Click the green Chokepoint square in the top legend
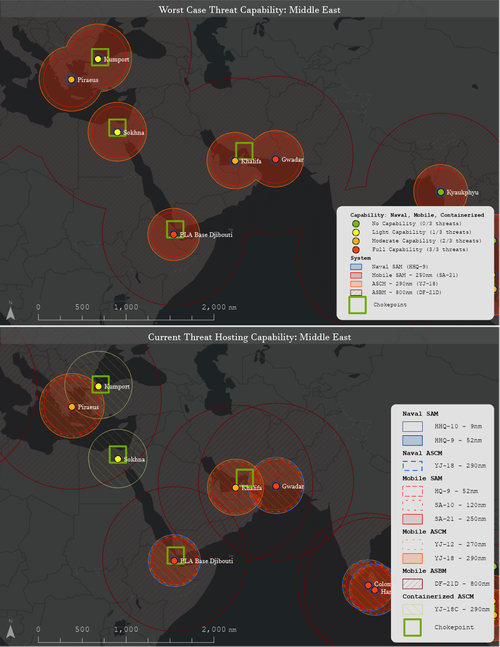 coord(357,305)
